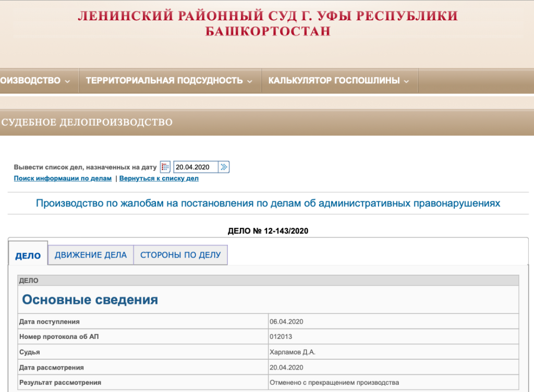This screenshot has height=392, width=534.
Task: Select the 'ДЕЛО' tab
Action: point(28,255)
